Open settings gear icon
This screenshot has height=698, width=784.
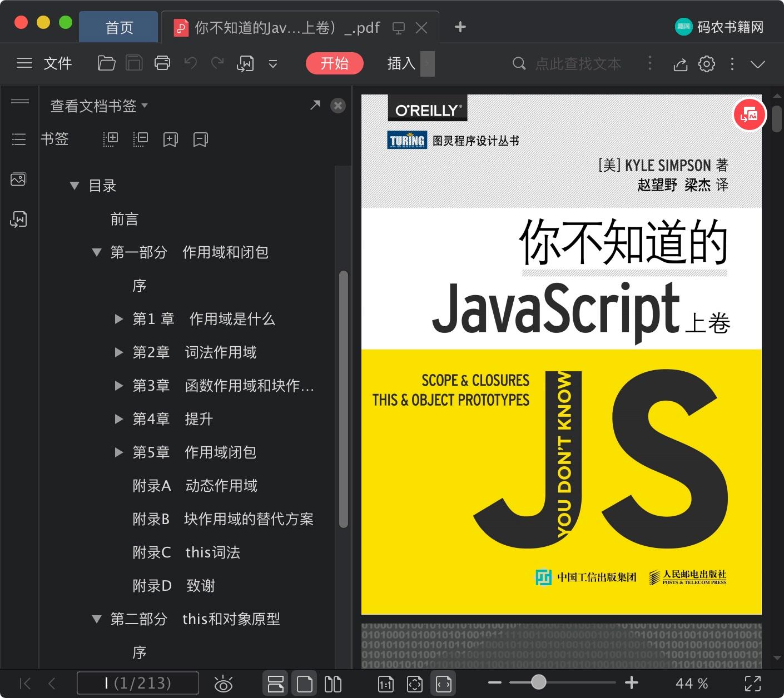(707, 64)
